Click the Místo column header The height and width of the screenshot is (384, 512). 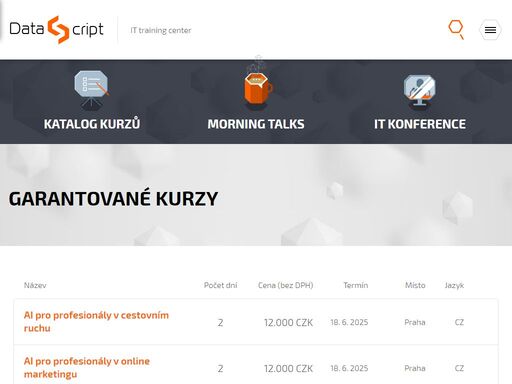click(415, 285)
